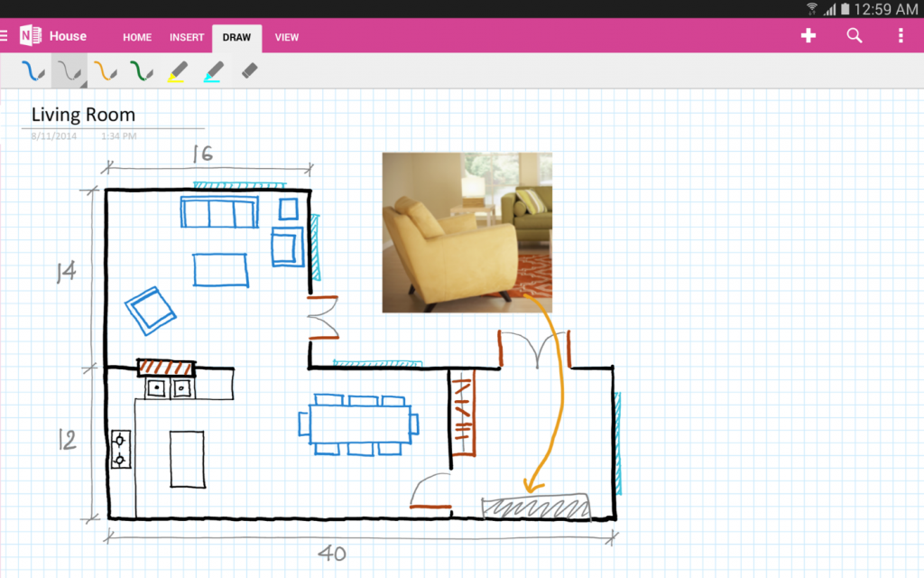Select the green pen tool
Screen dimensions: 924x578
[142, 70]
